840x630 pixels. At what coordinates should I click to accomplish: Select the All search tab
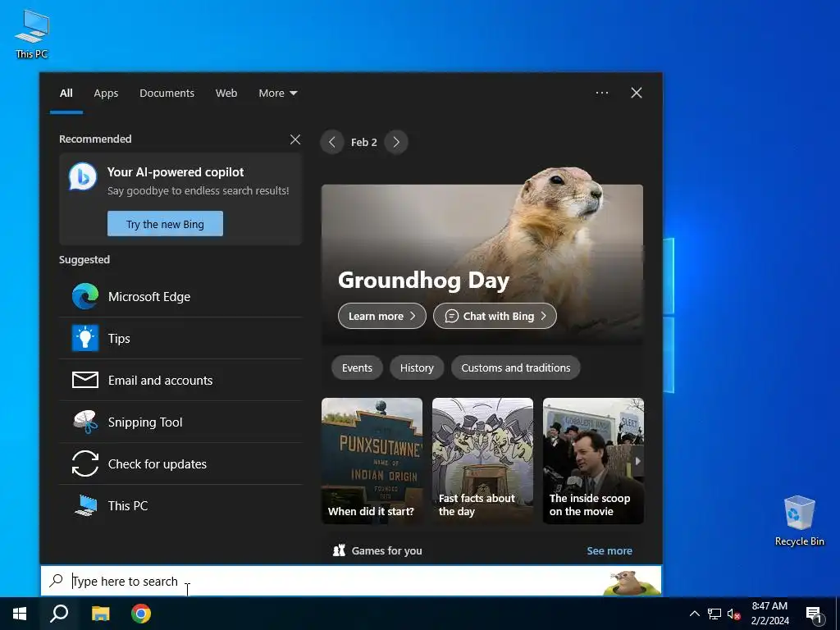click(x=66, y=93)
